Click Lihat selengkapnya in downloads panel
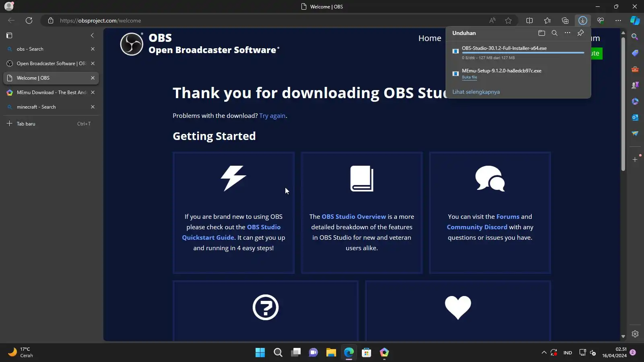Image resolution: width=644 pixels, height=362 pixels. click(x=476, y=92)
